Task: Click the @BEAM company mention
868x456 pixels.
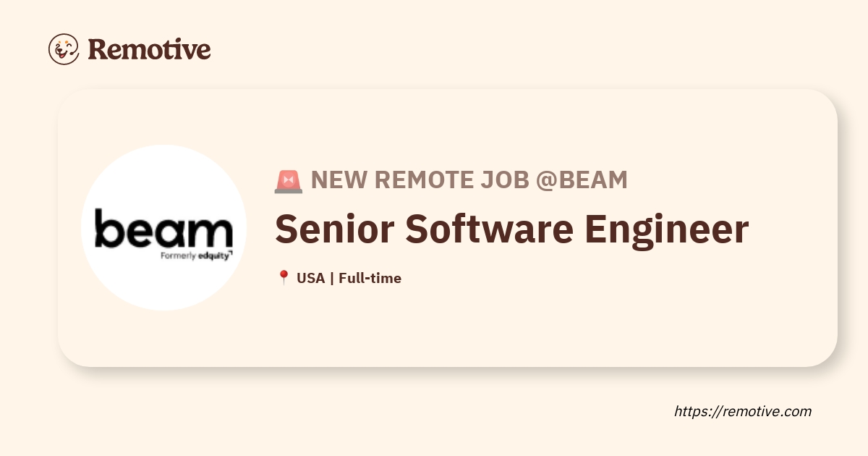Action: click(582, 180)
